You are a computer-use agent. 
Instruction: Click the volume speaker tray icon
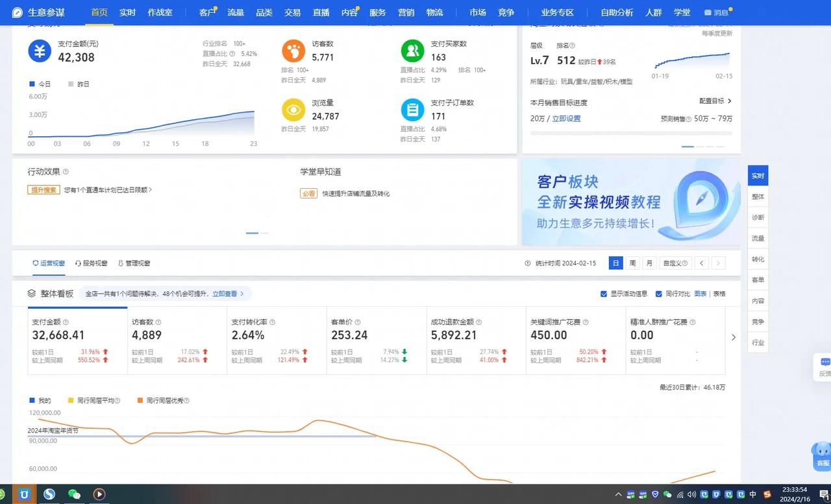pyautogui.click(x=691, y=494)
